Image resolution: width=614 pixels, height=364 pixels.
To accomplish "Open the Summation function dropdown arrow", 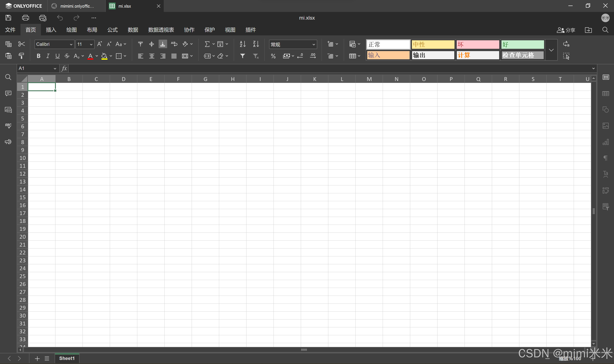I will tap(213, 44).
